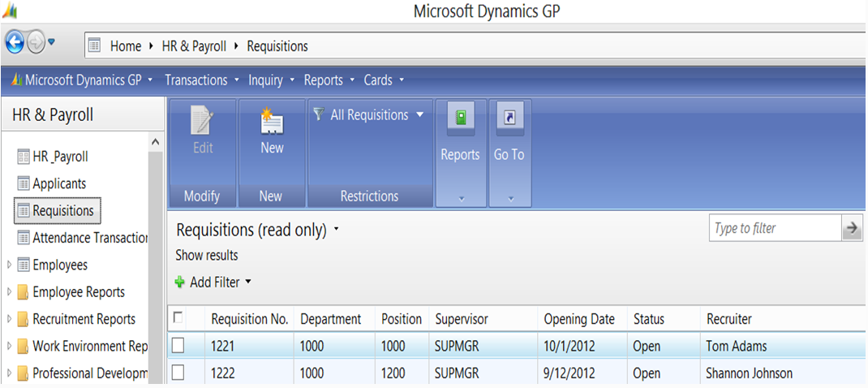Expand the Go To ribbon button bottom arrow
This screenshot has height=388, width=868.
509,198
